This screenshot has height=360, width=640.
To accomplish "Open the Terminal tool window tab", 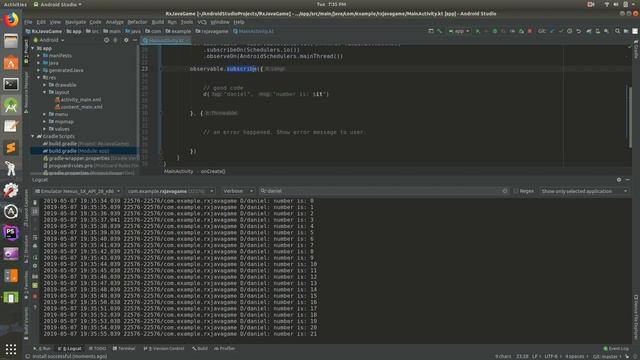I will pos(124,349).
